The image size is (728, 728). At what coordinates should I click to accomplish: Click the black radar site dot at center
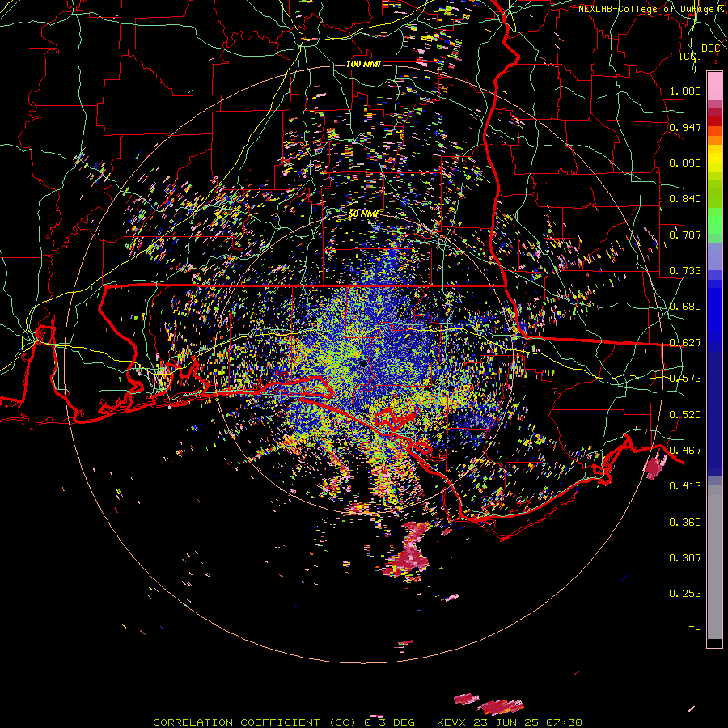coord(363,363)
